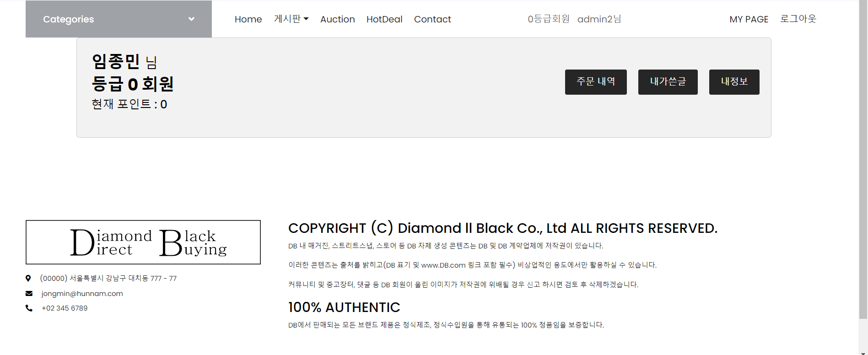Click the Diamond Direct Black Buying logo
The width and height of the screenshot is (868, 355).
pyautogui.click(x=143, y=242)
